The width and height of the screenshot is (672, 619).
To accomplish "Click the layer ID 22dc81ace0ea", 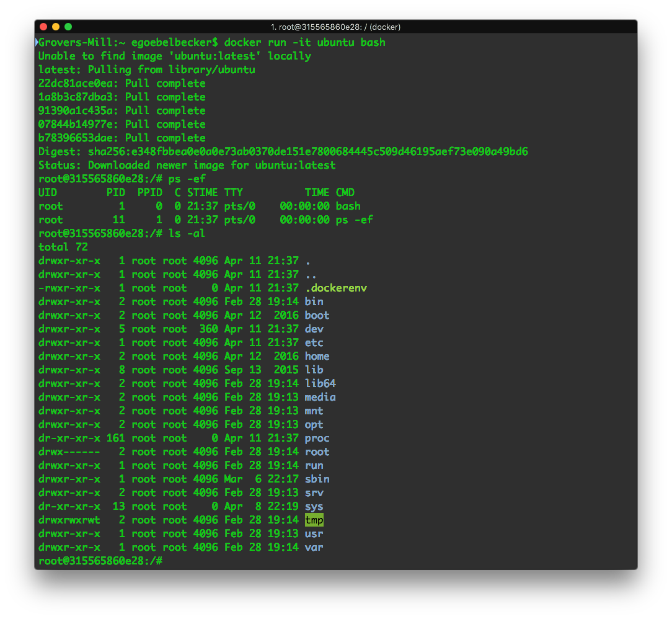I will 76,84.
